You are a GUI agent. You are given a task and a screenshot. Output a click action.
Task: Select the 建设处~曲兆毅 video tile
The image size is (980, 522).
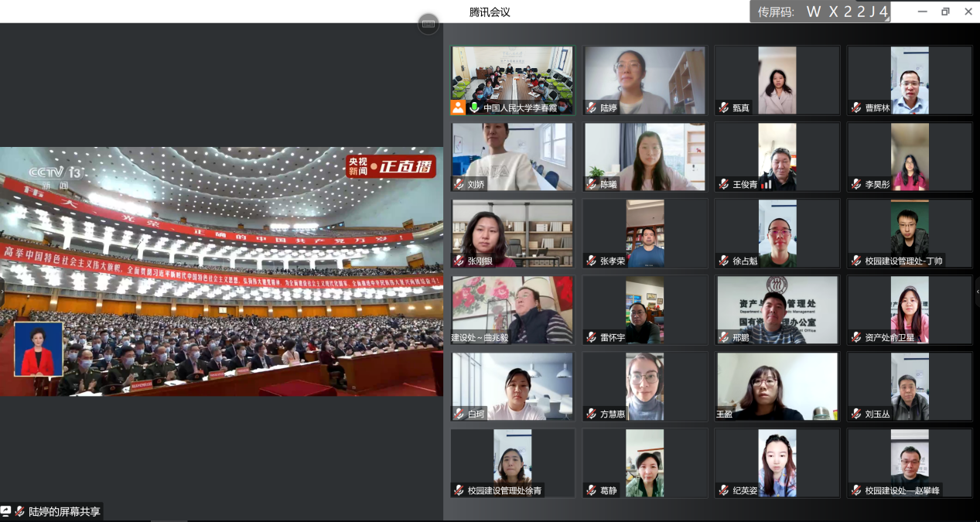tap(513, 310)
